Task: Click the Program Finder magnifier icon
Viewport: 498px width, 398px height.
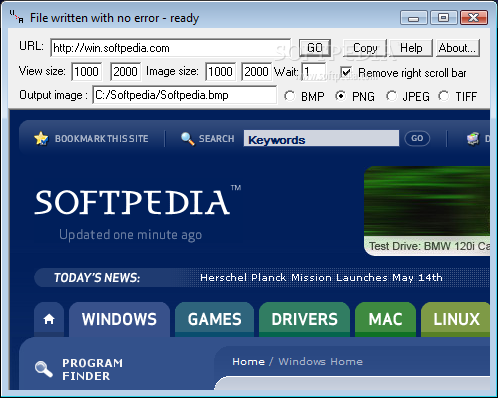Action: pos(44,369)
